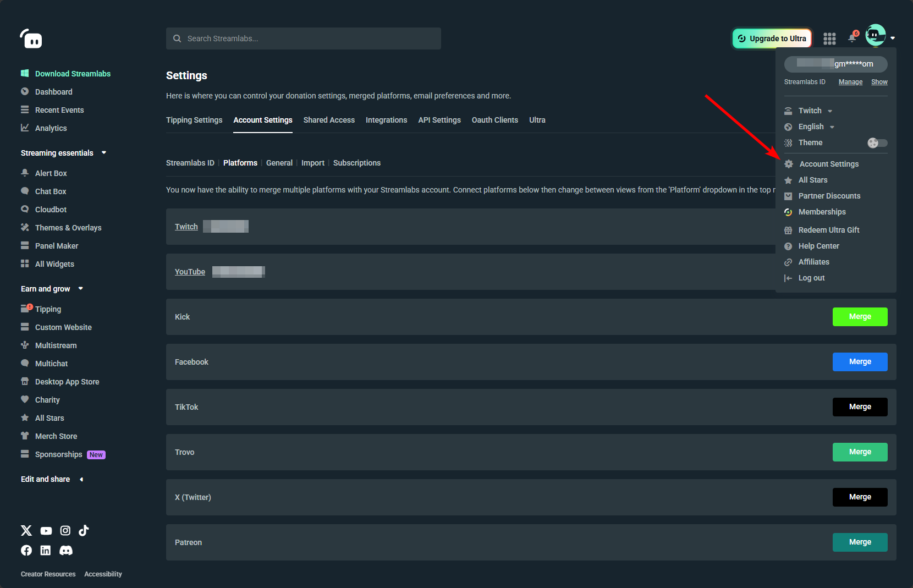Image resolution: width=913 pixels, height=588 pixels.
Task: Click the Dashboard sidebar icon
Action: pos(25,91)
